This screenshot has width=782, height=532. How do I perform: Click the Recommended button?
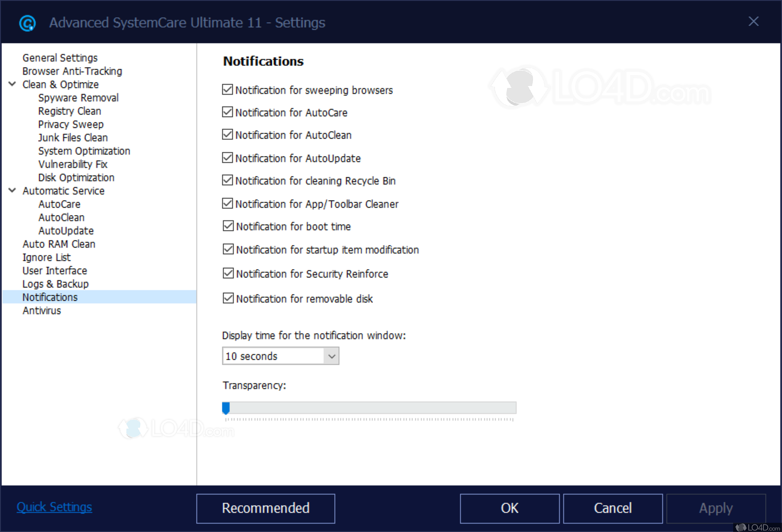pos(266,508)
